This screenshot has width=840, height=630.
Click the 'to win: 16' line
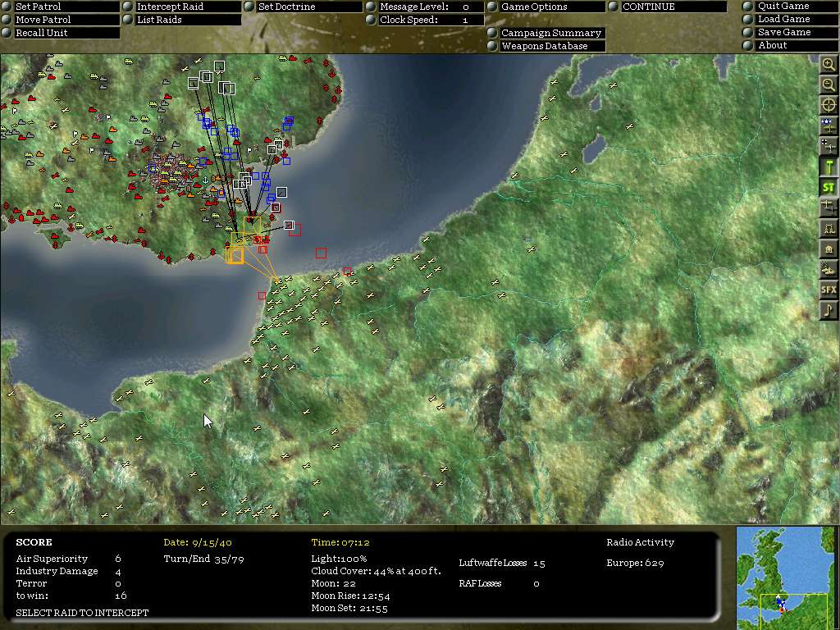coord(71,596)
